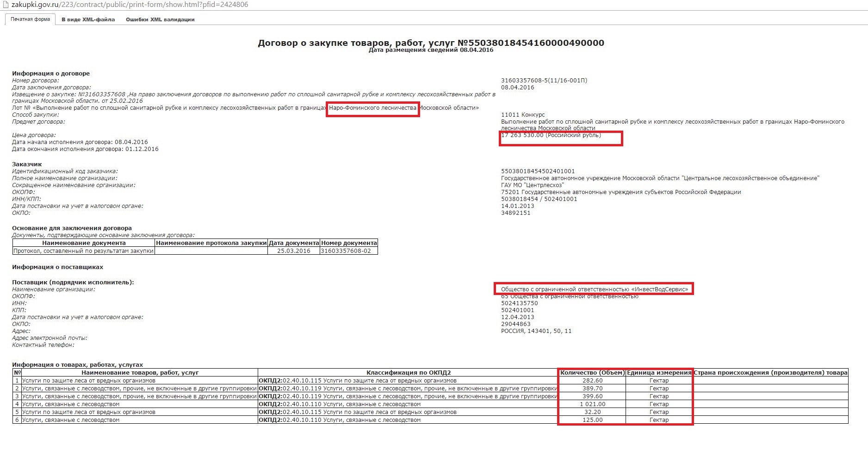Click the page icon in address bar

6,5
